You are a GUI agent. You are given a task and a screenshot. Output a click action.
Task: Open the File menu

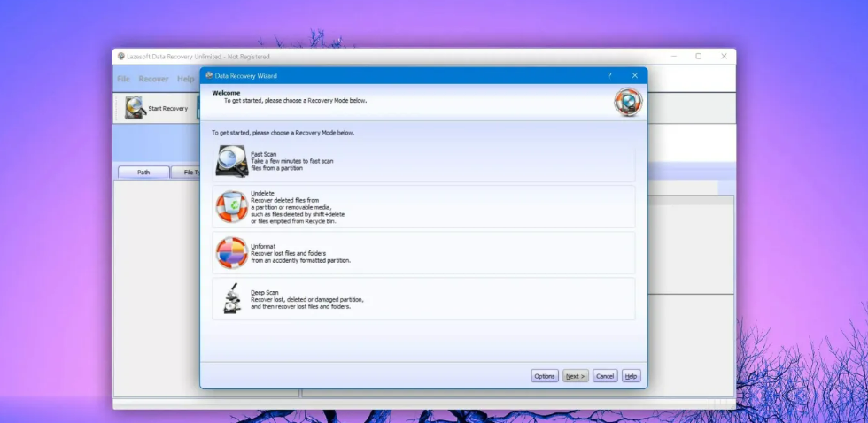[124, 79]
